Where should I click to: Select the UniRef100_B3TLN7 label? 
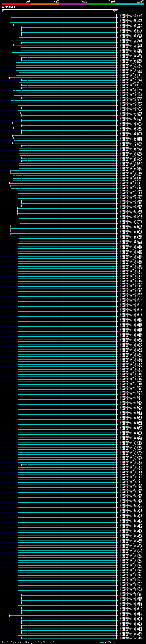(x=131, y=37)
